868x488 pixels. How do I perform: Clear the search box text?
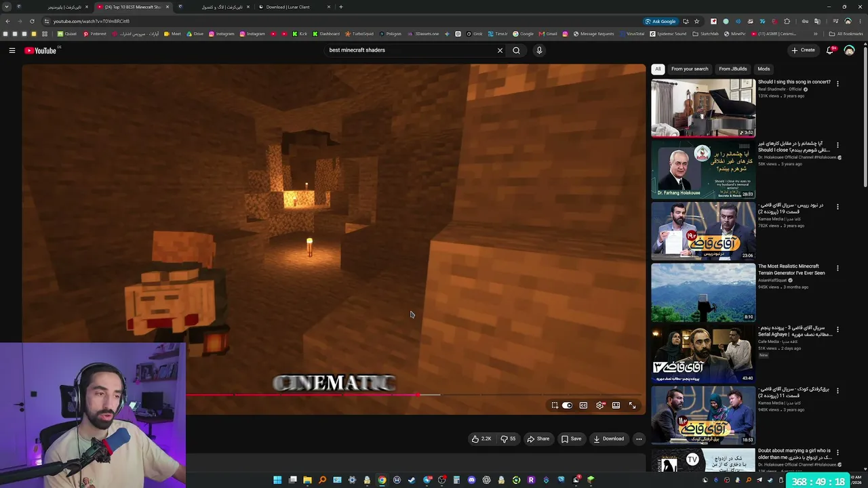coord(500,50)
